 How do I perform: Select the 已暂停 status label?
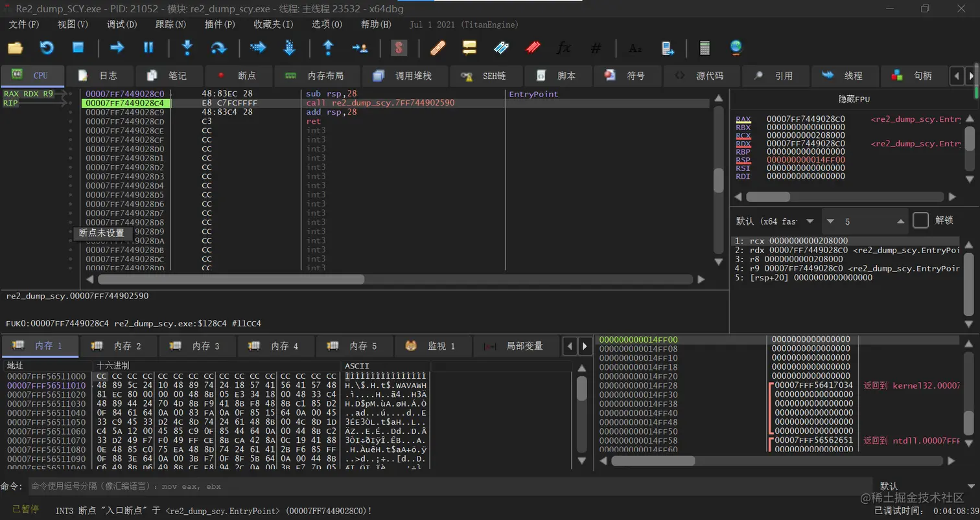(x=26, y=509)
